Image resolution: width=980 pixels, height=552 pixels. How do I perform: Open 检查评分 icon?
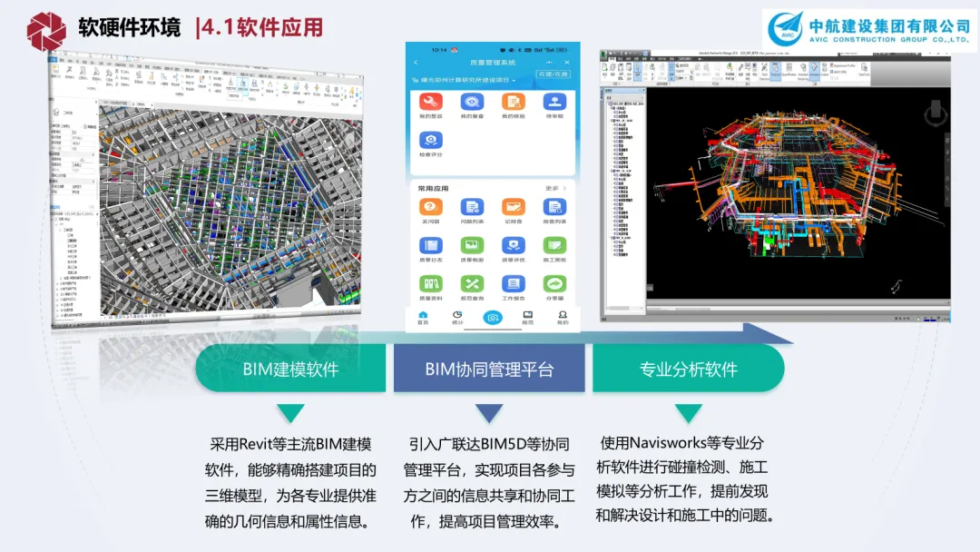(431, 140)
